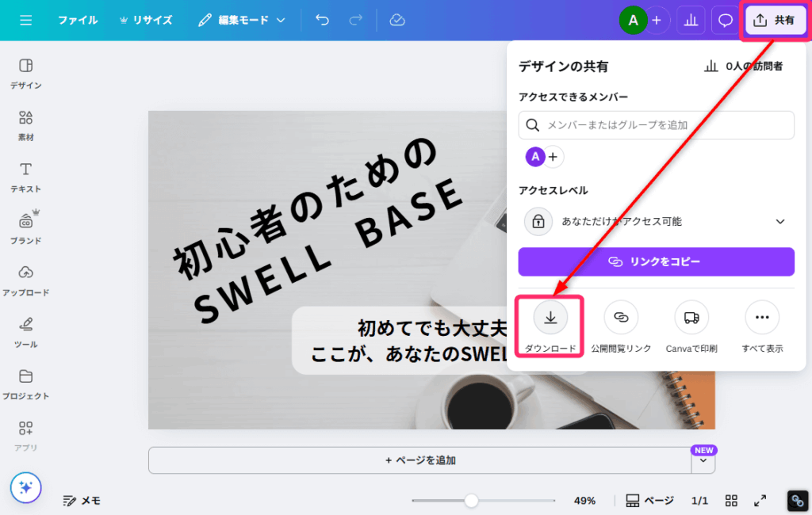Screen dimensions: 812x515
Task: Select the 初心者のための SWELL BASE heading text
Action: [319, 231]
